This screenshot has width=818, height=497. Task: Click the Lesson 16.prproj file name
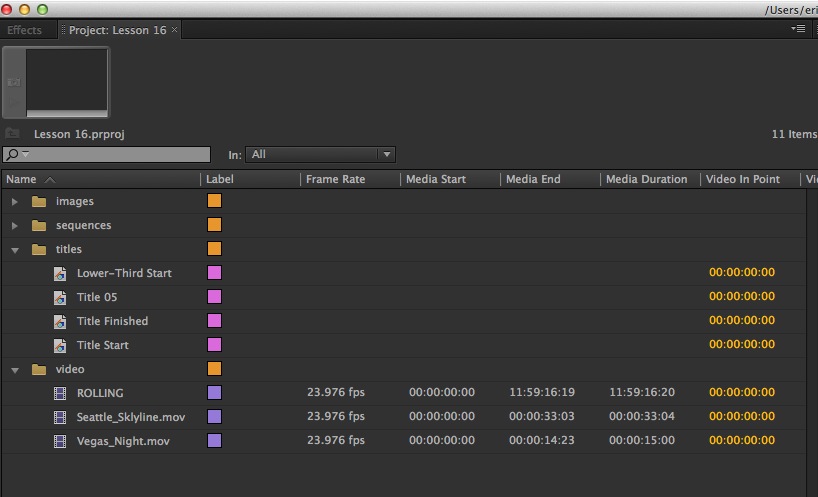click(79, 134)
